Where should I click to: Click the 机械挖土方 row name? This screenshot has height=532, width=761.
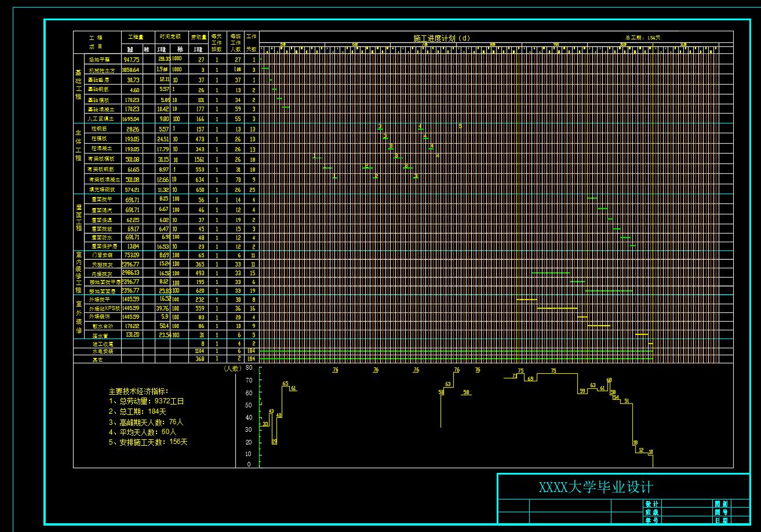coord(101,70)
